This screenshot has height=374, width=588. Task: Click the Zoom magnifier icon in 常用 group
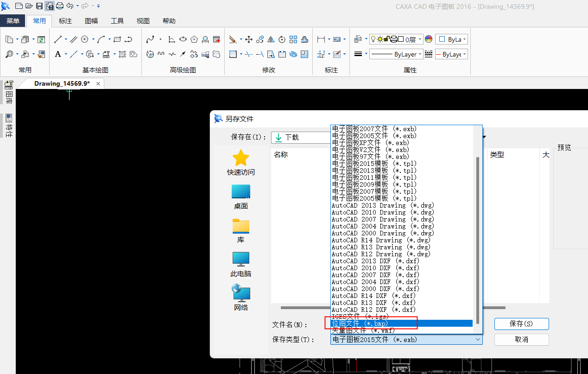9,54
